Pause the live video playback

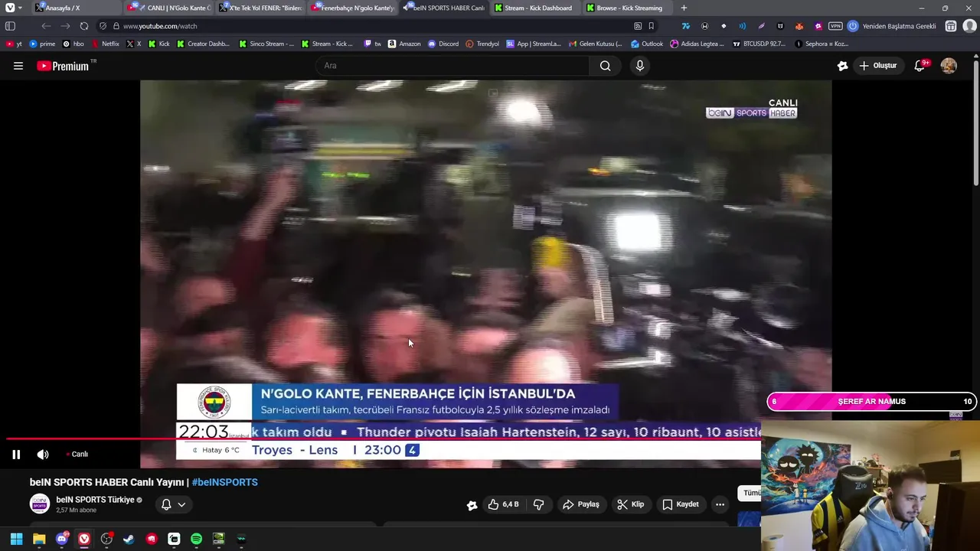pyautogui.click(x=16, y=455)
